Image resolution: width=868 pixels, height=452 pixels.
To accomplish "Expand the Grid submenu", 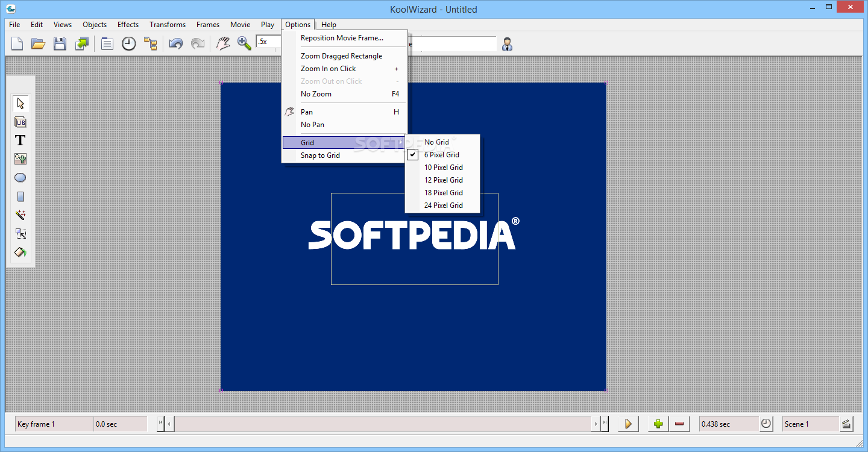I will 345,143.
